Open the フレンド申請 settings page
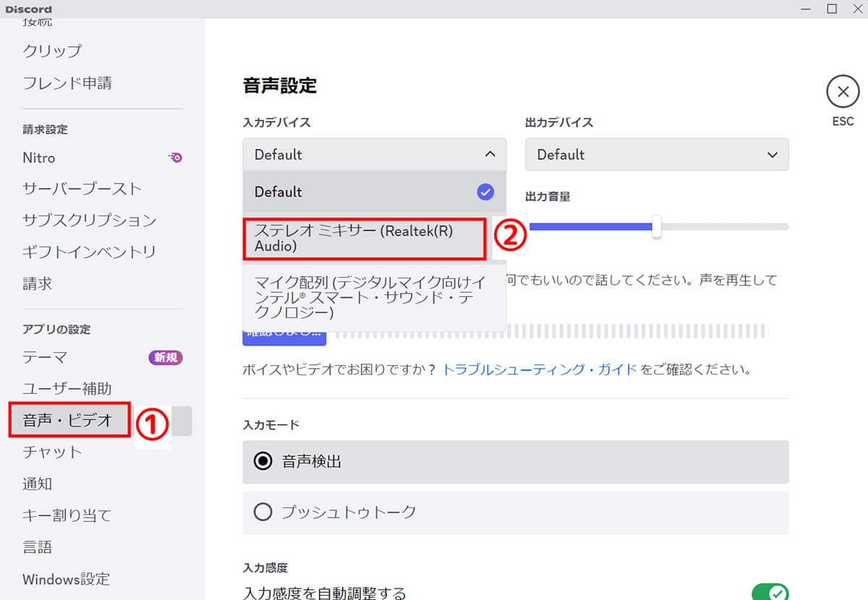This screenshot has width=868, height=600. 67,82
